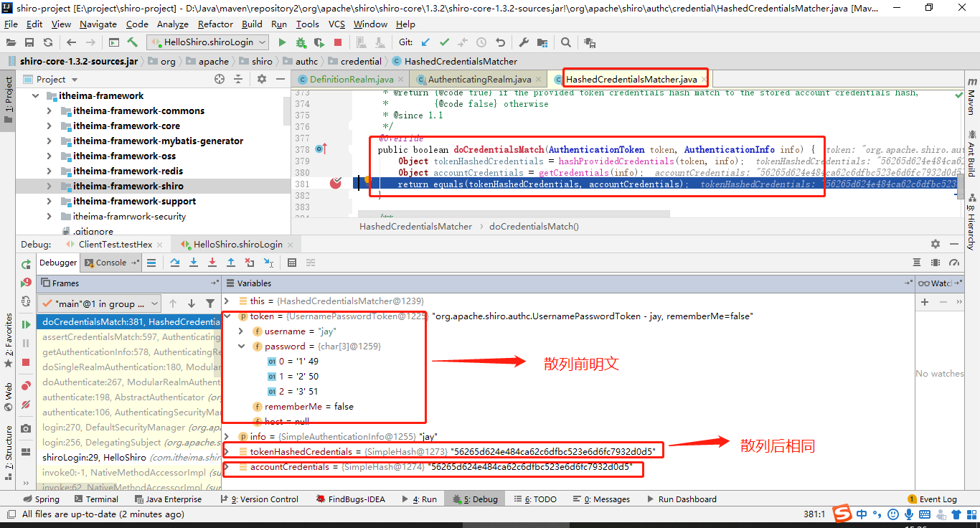980x528 pixels.
Task: Click Drop Frame debugger icon
Action: click(250, 263)
